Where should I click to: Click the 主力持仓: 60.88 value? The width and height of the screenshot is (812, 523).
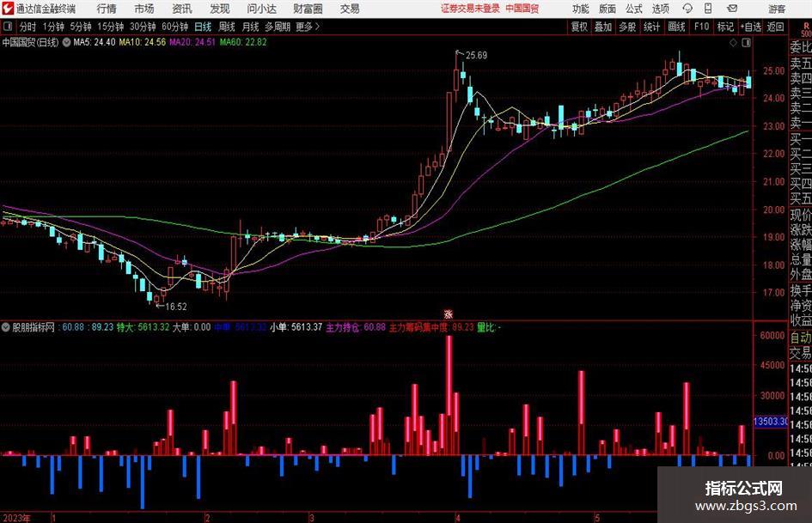pyautogui.click(x=356, y=327)
